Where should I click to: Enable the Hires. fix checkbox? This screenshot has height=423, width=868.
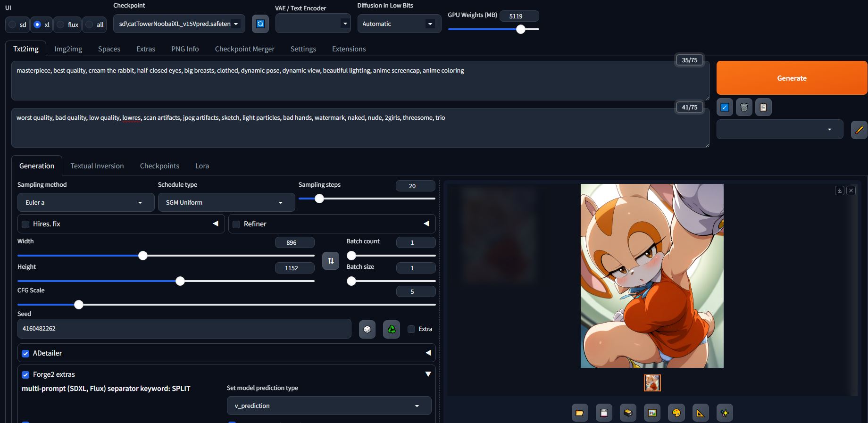click(x=25, y=224)
